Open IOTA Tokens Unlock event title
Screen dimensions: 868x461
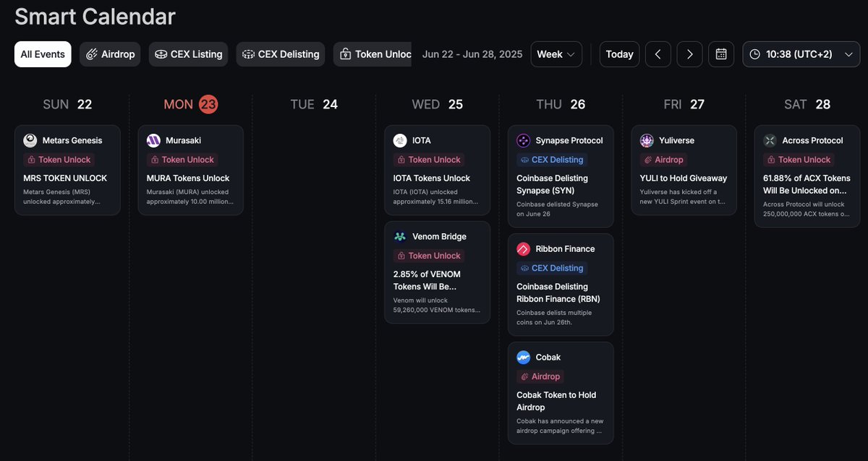[432, 178]
